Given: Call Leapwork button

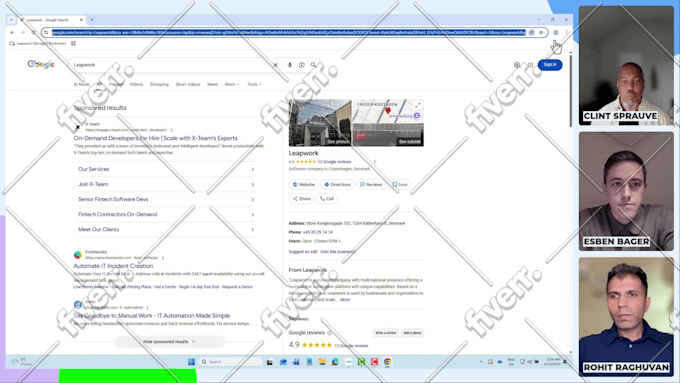Looking at the screenshot, I should point(327,199).
